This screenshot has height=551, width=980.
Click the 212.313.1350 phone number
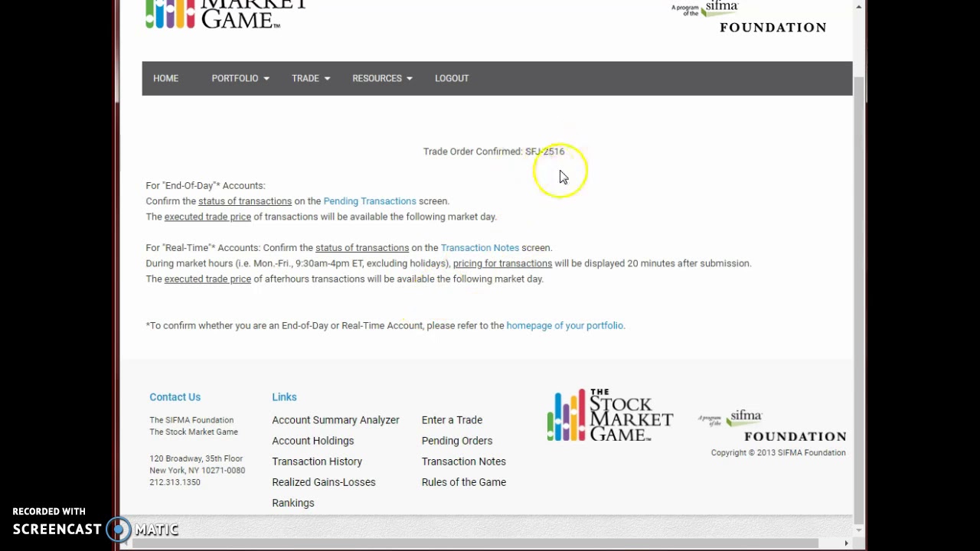click(175, 482)
